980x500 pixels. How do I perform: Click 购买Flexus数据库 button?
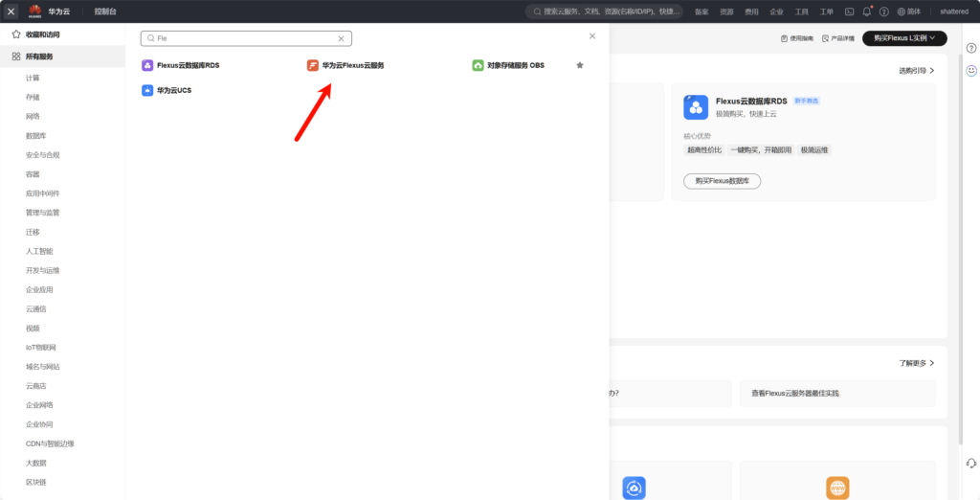(x=722, y=181)
